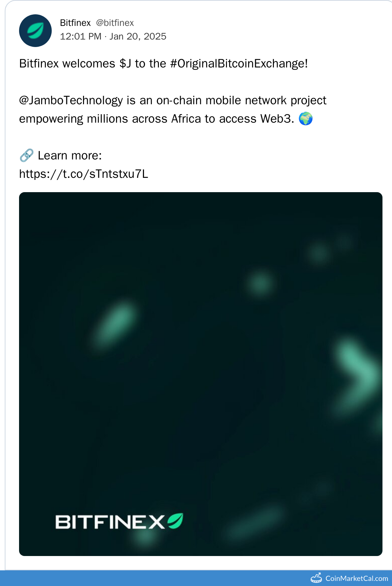The width and height of the screenshot is (392, 586).
Task: Open the #OriginalBitcoinExchange hashtag
Action: point(239,64)
